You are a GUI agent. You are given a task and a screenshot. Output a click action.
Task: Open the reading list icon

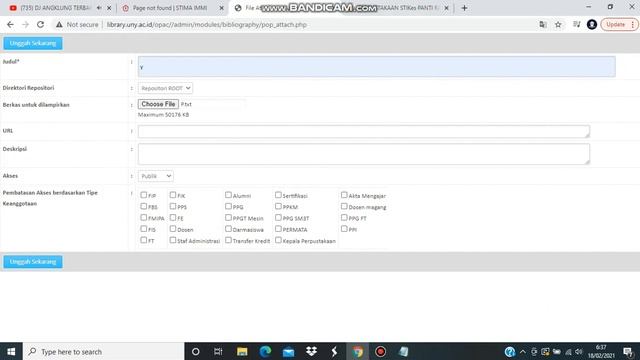576,24
